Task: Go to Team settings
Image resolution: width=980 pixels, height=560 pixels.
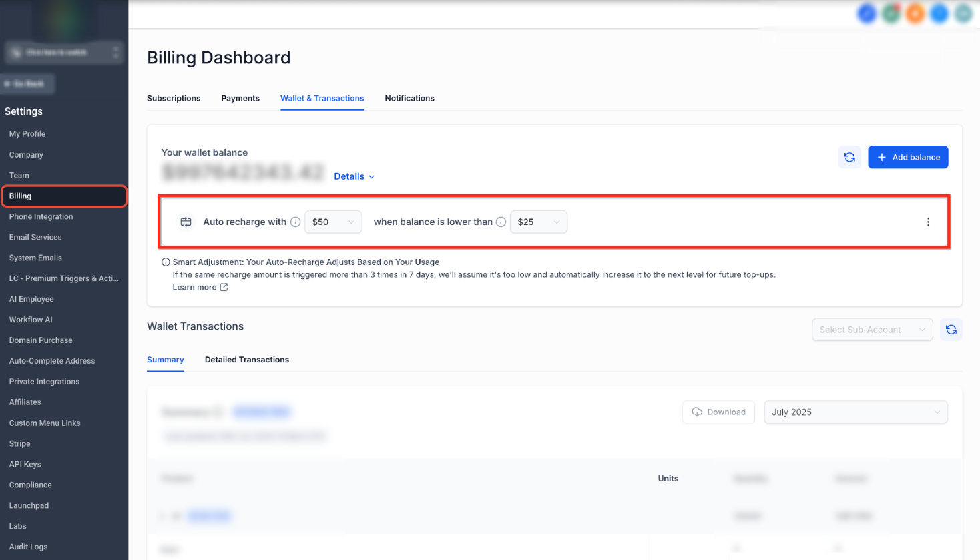Action: 19,175
